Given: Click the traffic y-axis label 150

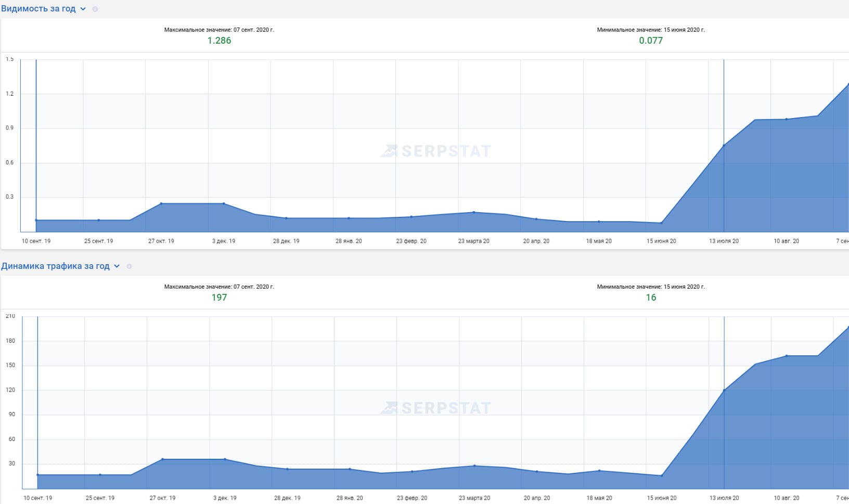Looking at the screenshot, I should pyautogui.click(x=10, y=365).
